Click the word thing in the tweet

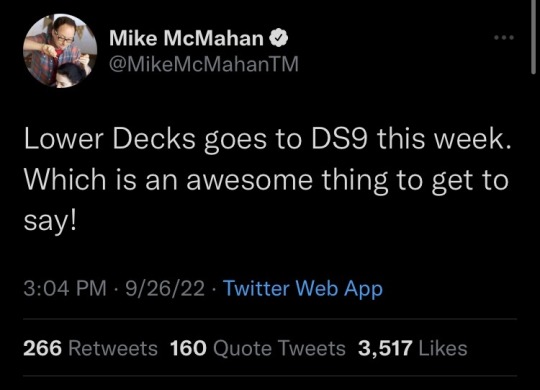tap(354, 181)
